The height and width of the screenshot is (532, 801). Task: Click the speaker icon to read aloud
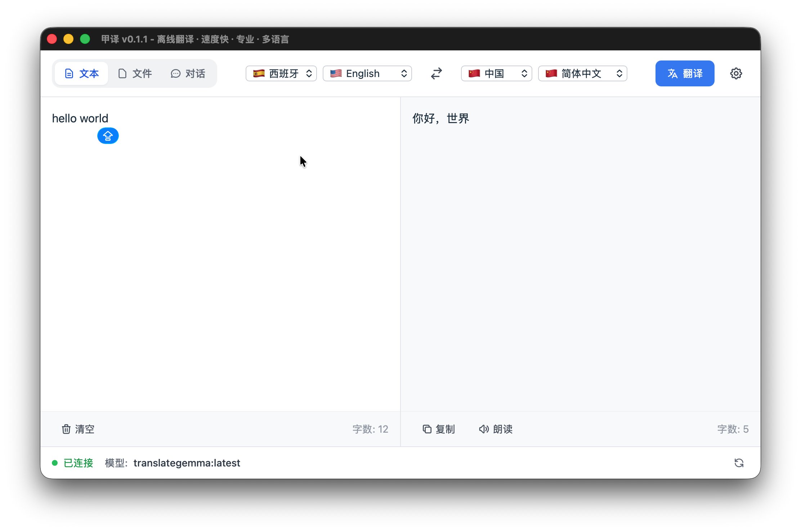click(484, 429)
